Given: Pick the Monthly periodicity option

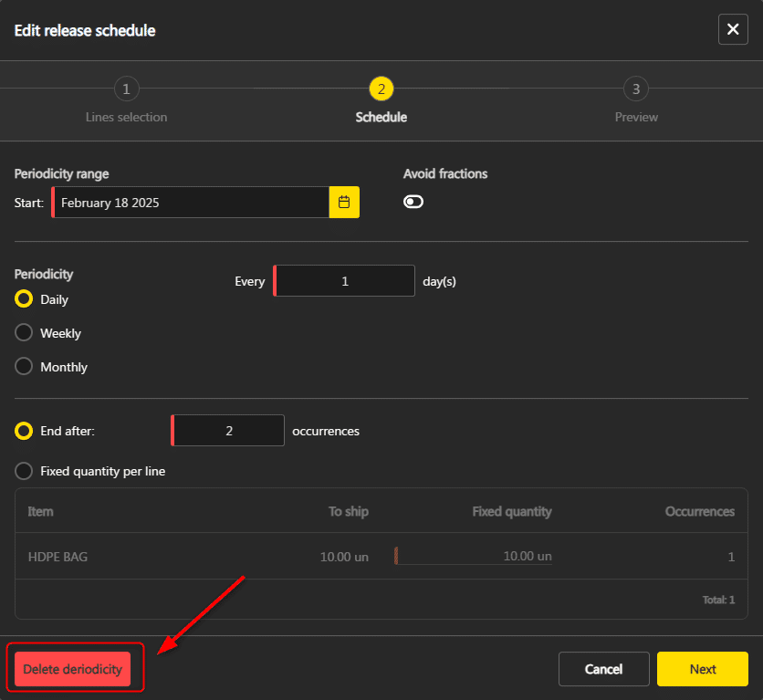Looking at the screenshot, I should point(25,367).
